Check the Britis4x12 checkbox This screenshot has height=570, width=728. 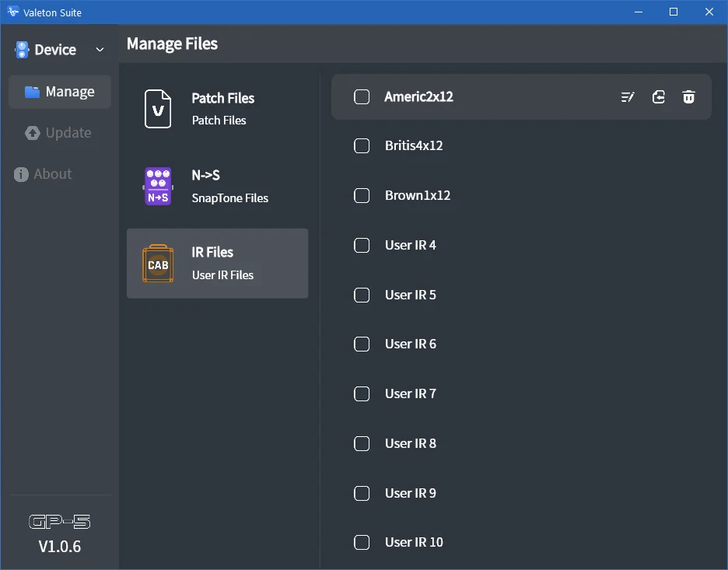[362, 145]
